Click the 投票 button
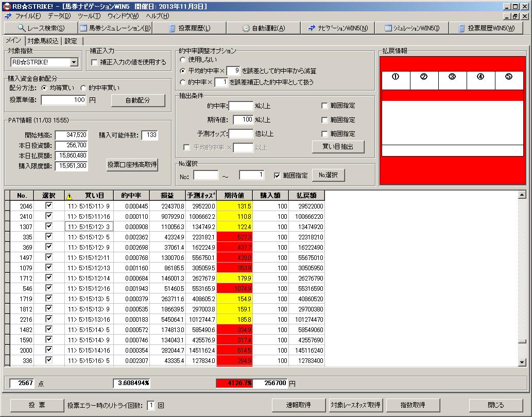This screenshot has width=532, height=417. [37, 405]
